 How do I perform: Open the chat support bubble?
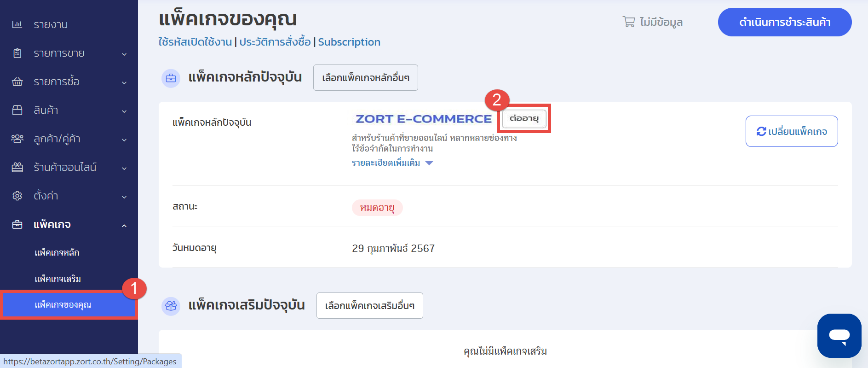pyautogui.click(x=839, y=335)
